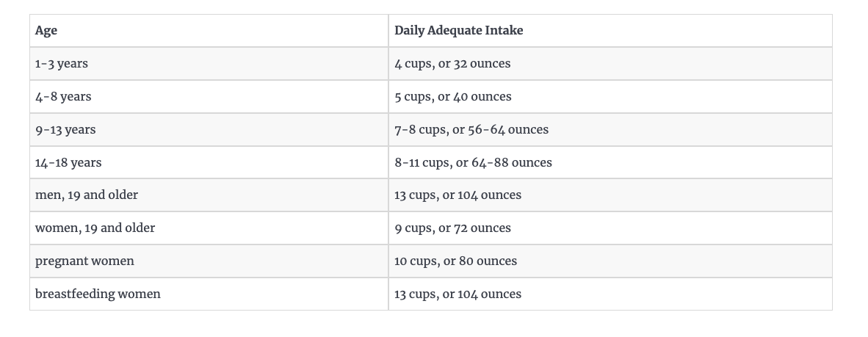The width and height of the screenshot is (868, 337).
Task: Click the intake cell for men 19 and older
Action: 457,195
